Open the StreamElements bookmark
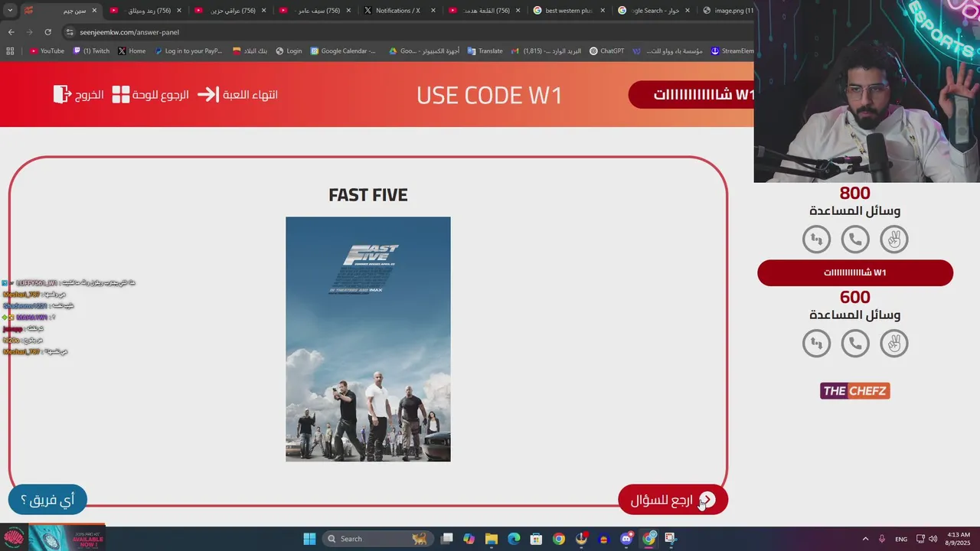This screenshot has width=980, height=551. [x=733, y=51]
